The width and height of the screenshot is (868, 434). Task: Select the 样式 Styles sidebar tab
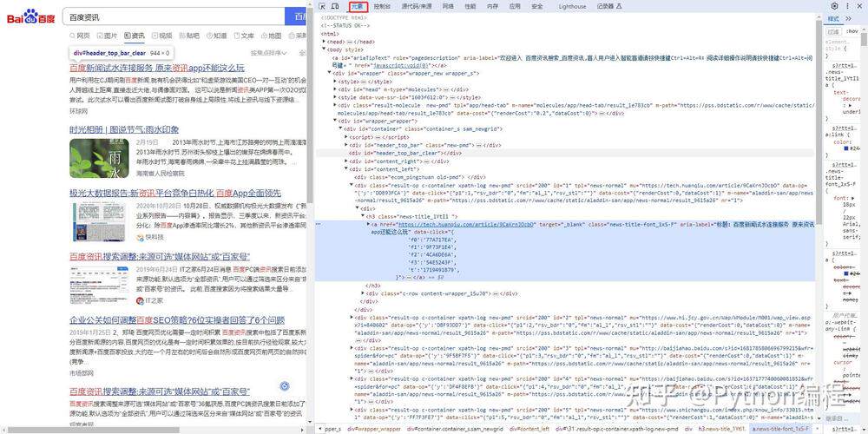pos(833,19)
